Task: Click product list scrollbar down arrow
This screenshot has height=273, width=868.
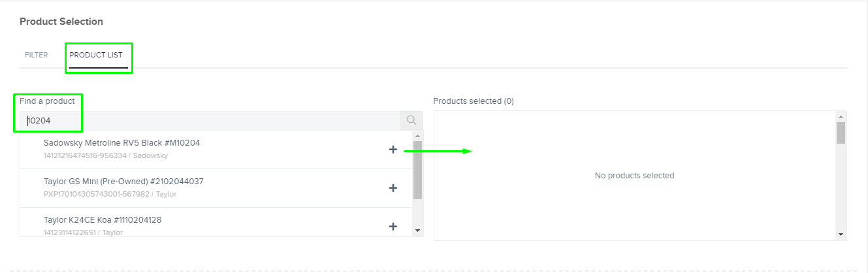Action: [x=418, y=231]
